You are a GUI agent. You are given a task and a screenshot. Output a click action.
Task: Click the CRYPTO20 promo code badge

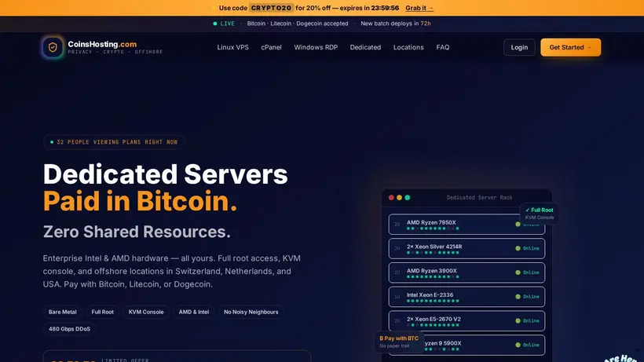[271, 8]
